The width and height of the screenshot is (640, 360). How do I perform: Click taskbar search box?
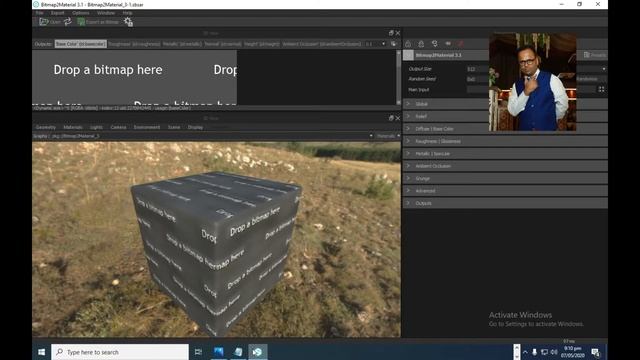point(120,352)
